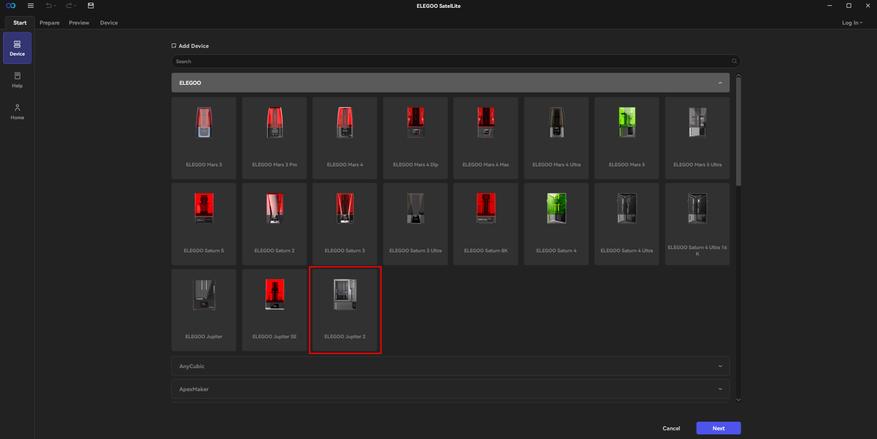877x439 pixels.
Task: Open the hamburger main menu
Action: tap(31, 6)
